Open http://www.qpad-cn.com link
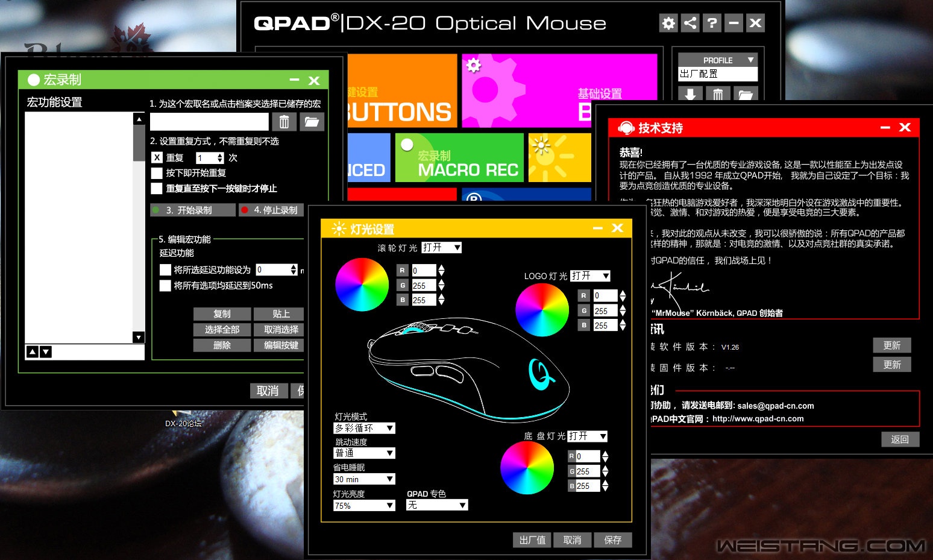 (x=758, y=419)
